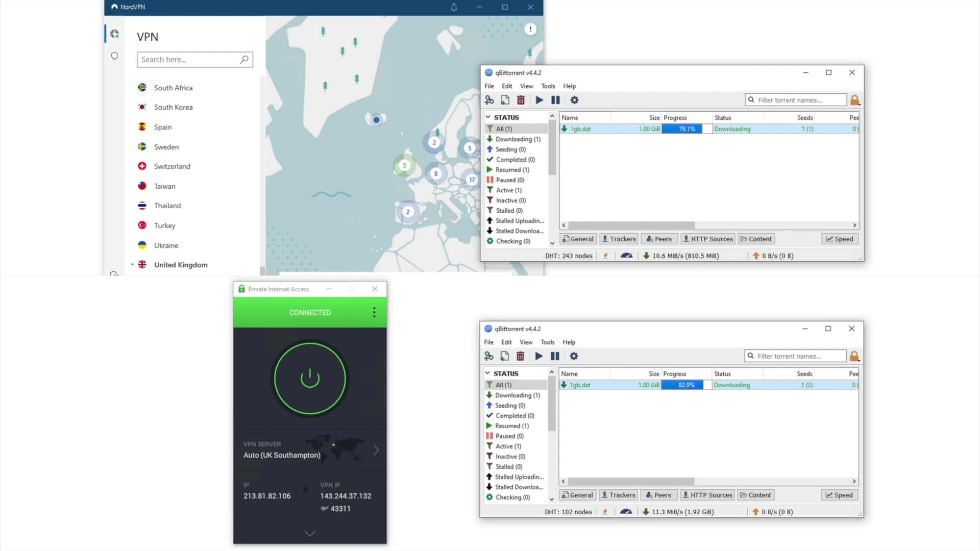Toggle the torrent lock filter icon
Screen dimensions: 980x551
[855, 100]
